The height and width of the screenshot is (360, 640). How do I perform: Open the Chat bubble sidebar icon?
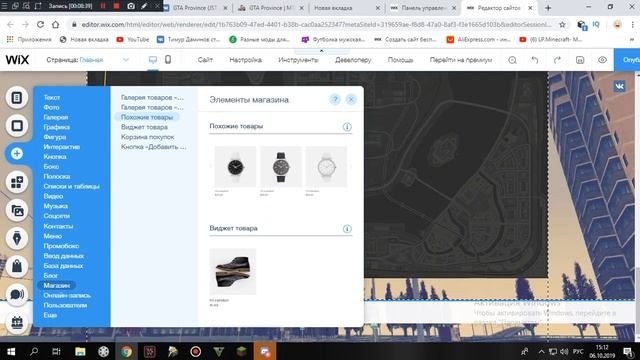pyautogui.click(x=17, y=294)
